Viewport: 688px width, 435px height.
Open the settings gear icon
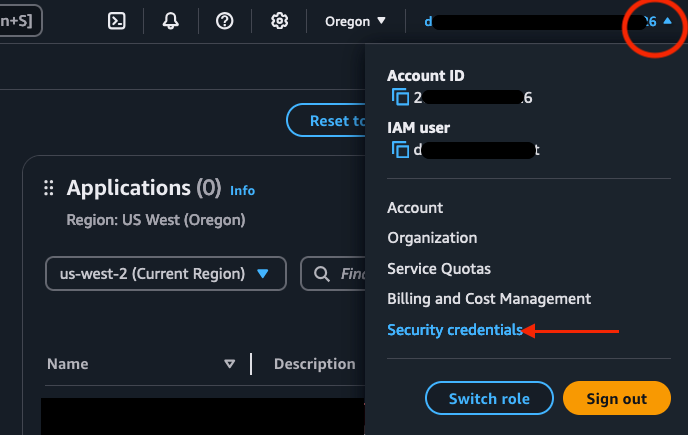(x=280, y=21)
